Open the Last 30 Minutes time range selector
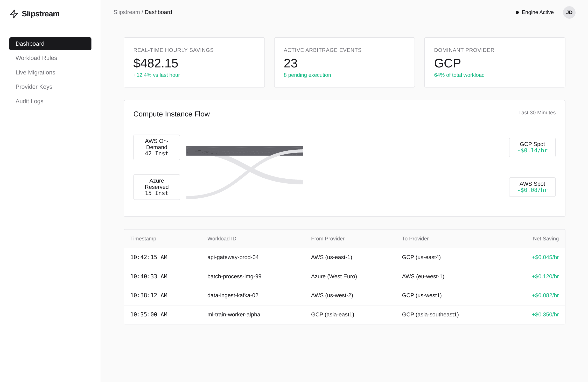Screen dimensions: 588x382 coord(537,113)
